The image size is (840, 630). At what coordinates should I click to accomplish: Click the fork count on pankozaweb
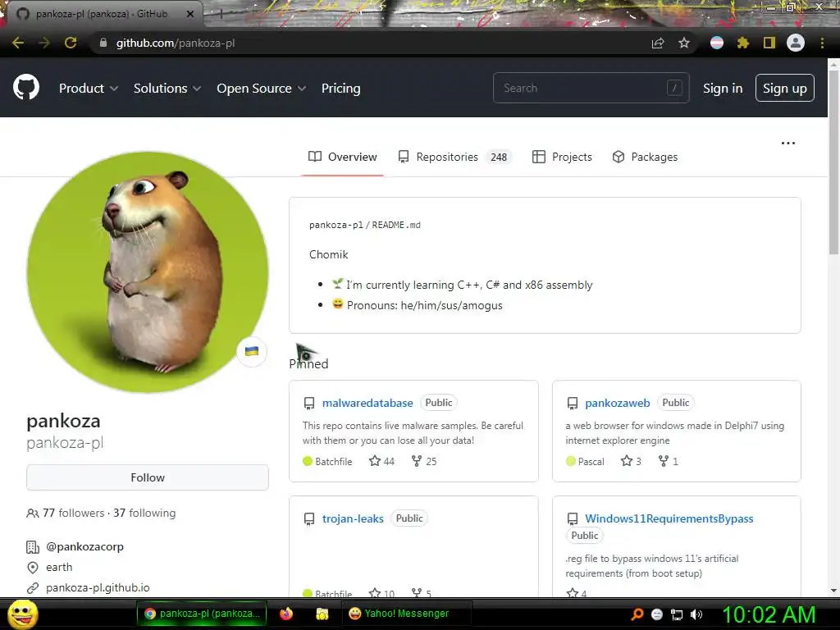coord(669,461)
